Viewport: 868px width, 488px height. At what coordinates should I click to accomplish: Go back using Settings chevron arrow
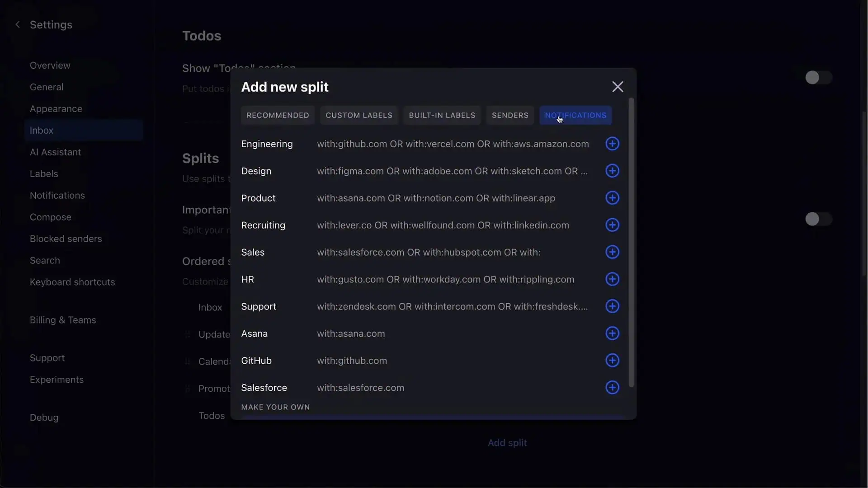18,25
